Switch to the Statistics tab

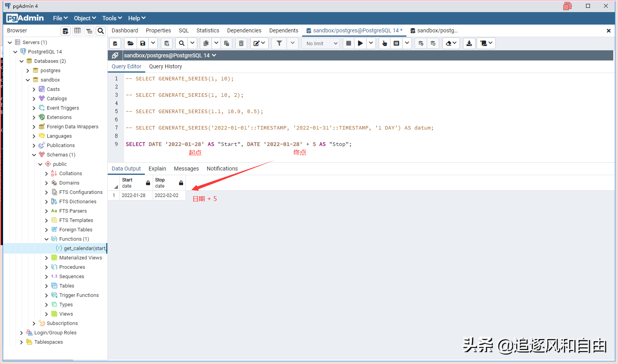pos(208,30)
